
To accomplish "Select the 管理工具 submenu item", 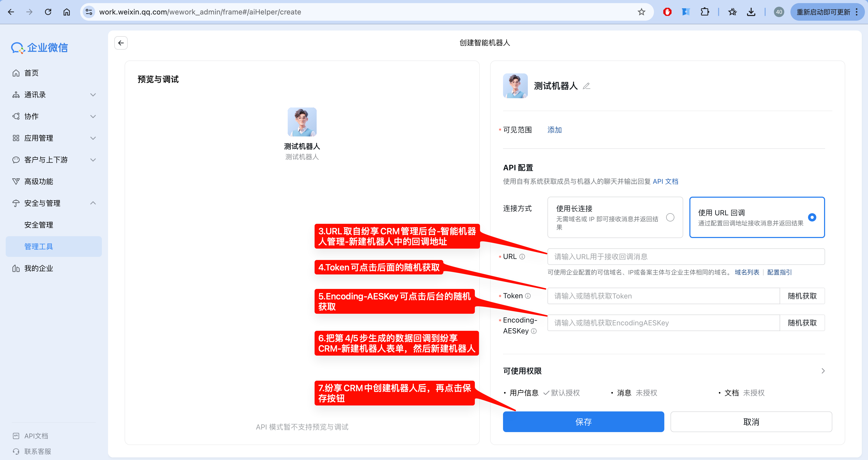I will coord(54,247).
